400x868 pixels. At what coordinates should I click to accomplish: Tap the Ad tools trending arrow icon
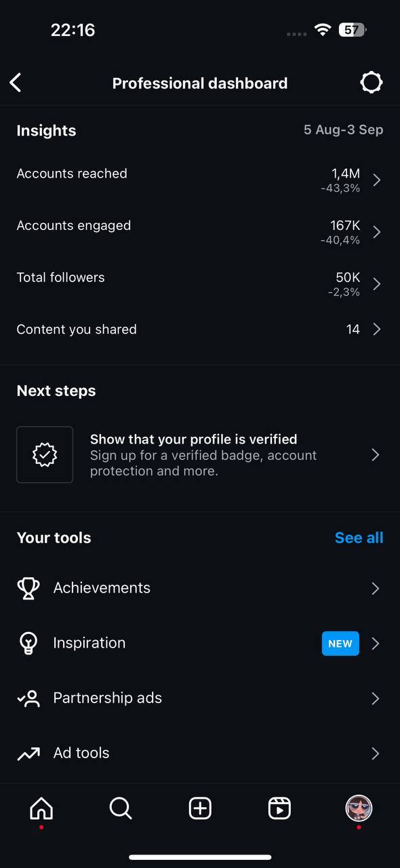pyautogui.click(x=28, y=753)
